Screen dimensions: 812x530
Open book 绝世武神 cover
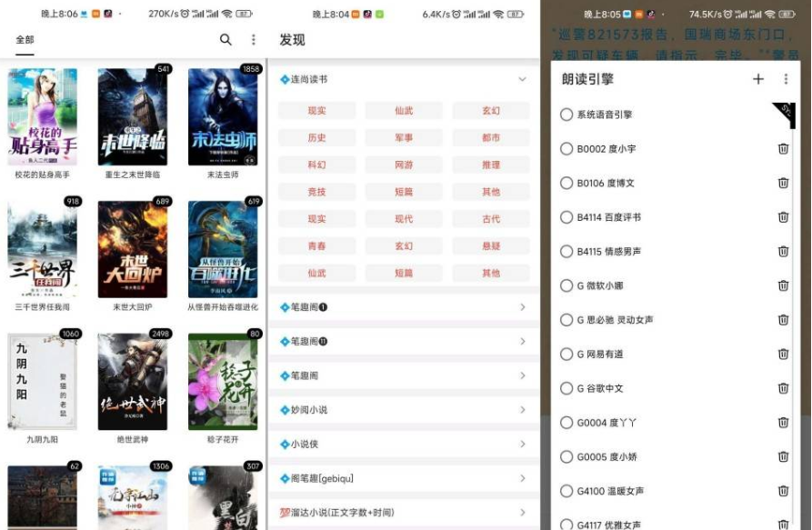click(133, 382)
